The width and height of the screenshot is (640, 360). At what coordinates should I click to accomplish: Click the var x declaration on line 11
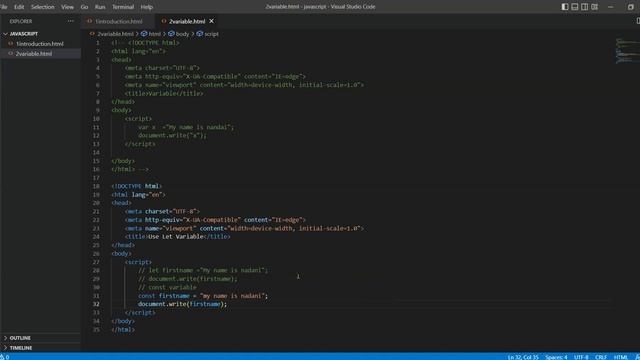(186, 127)
